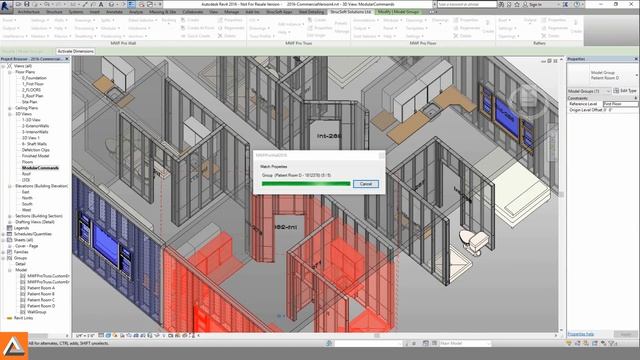The image size is (640, 360).
Task: Select the Text 'A' tool in quick access toolbar
Action: coord(101,4)
